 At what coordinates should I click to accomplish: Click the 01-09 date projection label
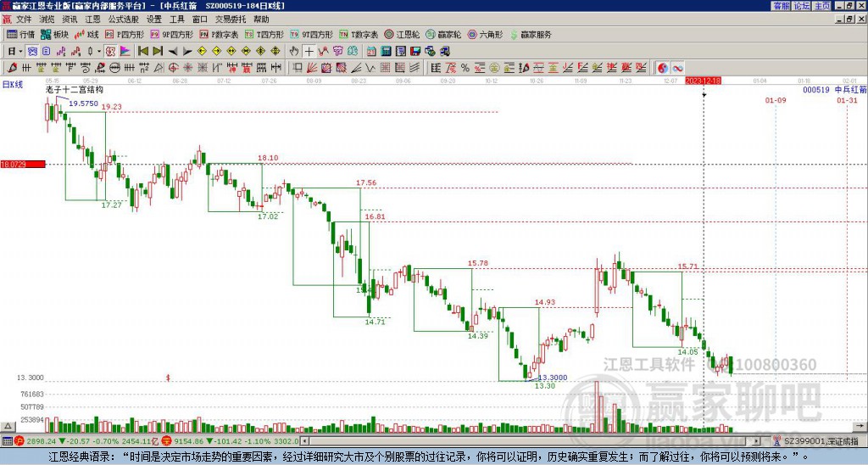(x=776, y=100)
